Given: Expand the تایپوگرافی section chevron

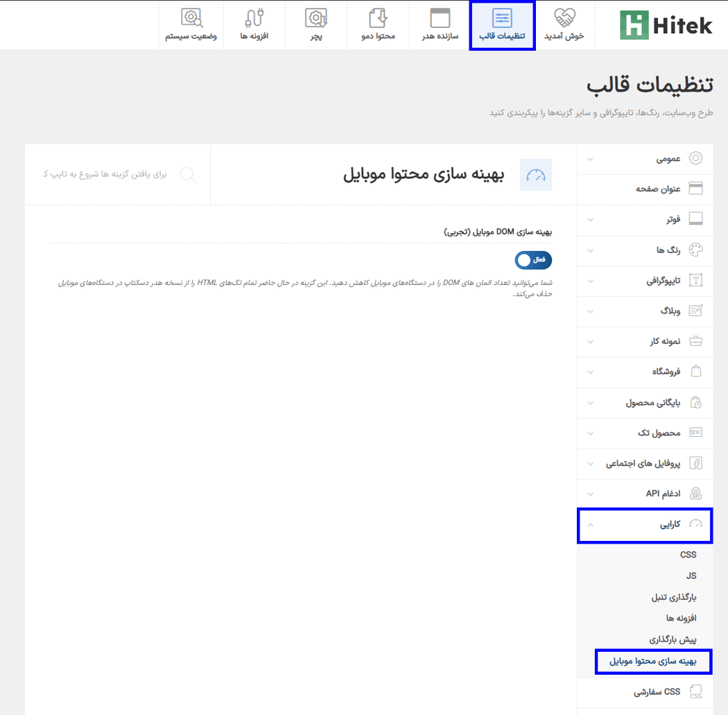Looking at the screenshot, I should pos(590,281).
